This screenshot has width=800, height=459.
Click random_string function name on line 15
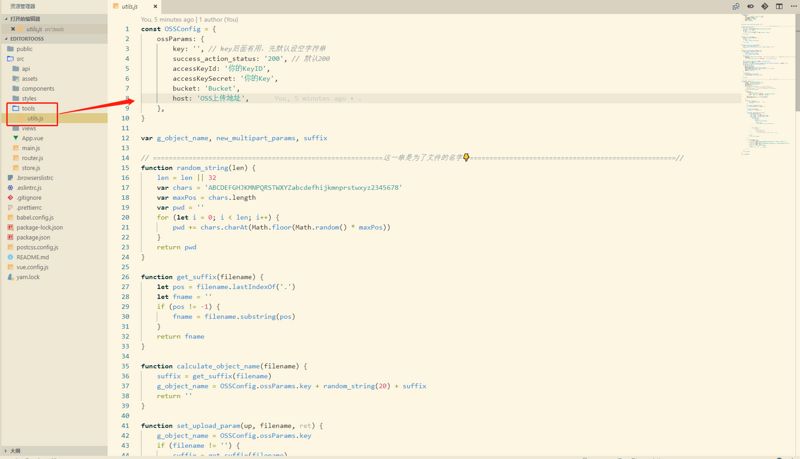[x=203, y=168]
